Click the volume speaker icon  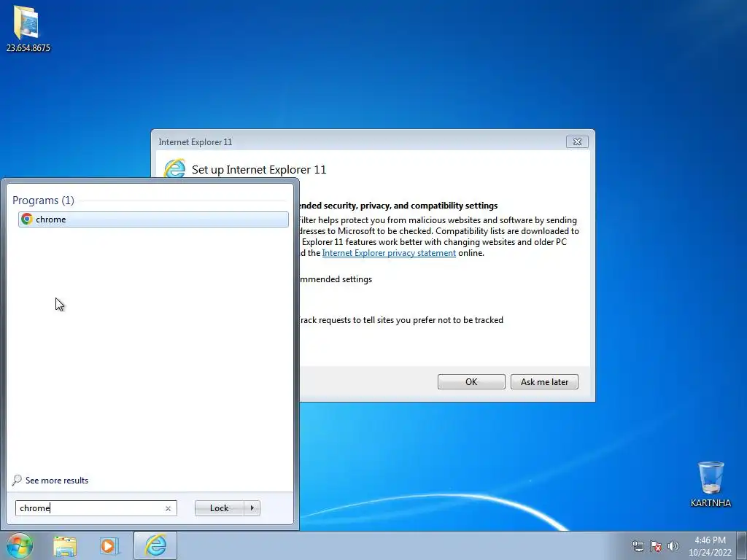tap(673, 546)
